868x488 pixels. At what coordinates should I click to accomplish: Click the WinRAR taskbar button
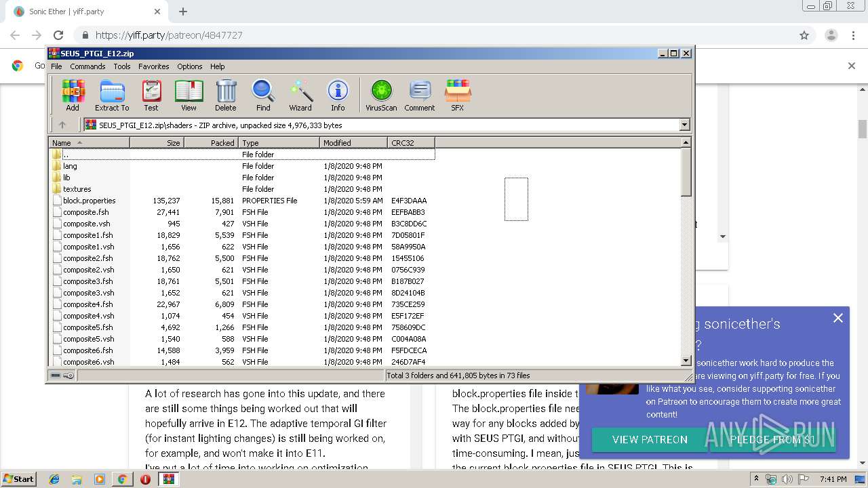[168, 479]
